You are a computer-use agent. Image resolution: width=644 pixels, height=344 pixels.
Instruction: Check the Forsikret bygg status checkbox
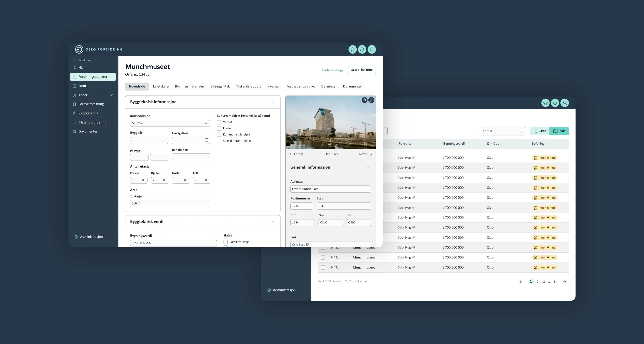click(x=225, y=242)
